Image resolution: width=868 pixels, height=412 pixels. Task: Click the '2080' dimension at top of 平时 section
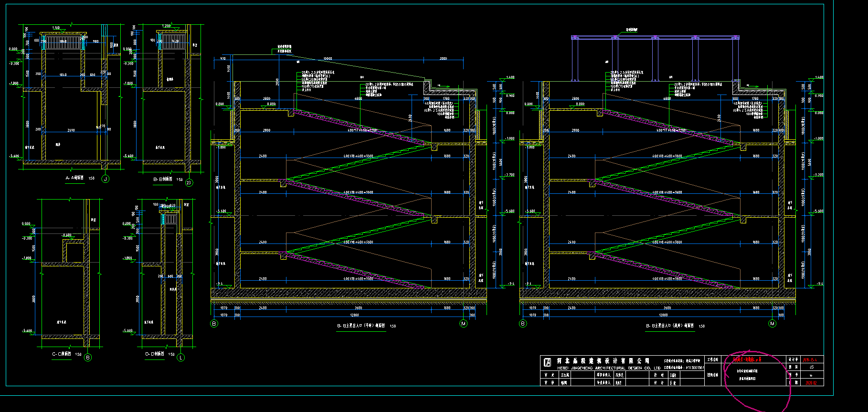click(x=443, y=59)
